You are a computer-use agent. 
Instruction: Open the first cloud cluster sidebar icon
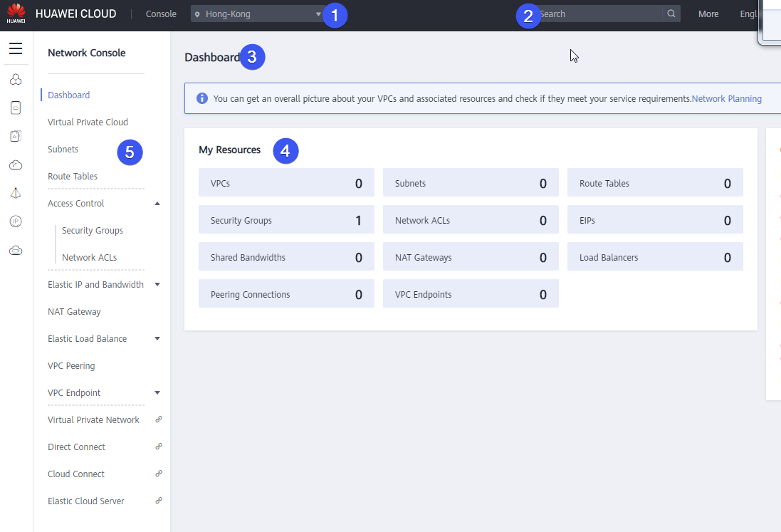point(16,80)
